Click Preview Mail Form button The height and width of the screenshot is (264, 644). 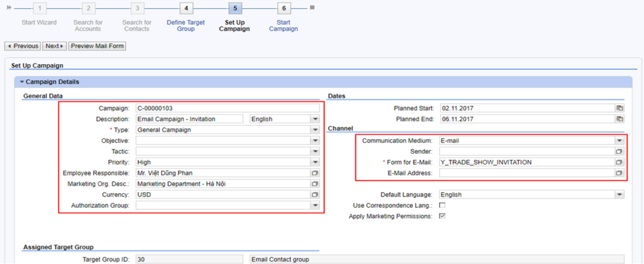click(97, 46)
